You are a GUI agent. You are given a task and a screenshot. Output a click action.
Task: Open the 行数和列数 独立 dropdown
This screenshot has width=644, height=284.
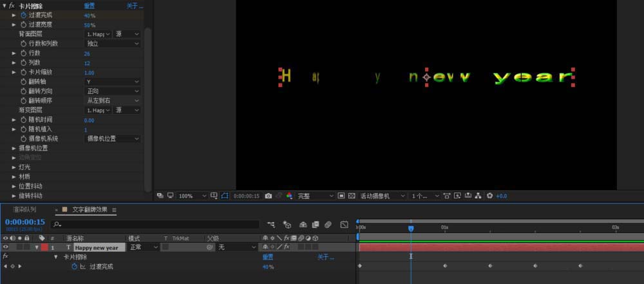[x=113, y=44]
